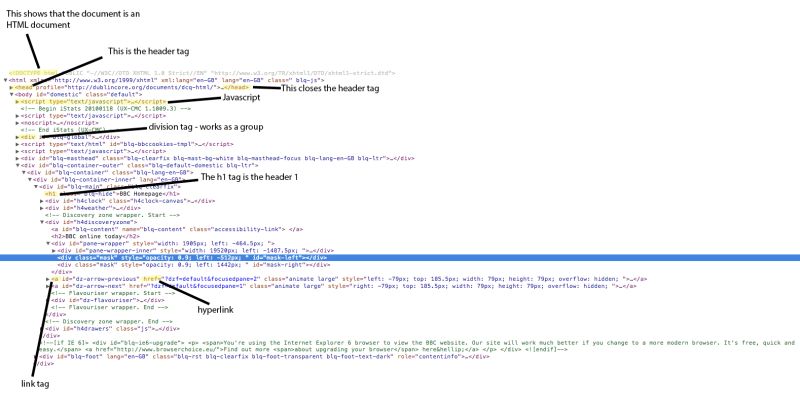The width and height of the screenshot is (800, 406).
Task: Select the dz-arrow-next anchor row
Action: click(344, 286)
